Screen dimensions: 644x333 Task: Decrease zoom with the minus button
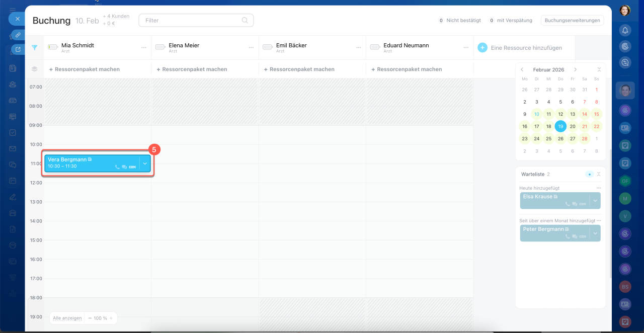[90, 318]
